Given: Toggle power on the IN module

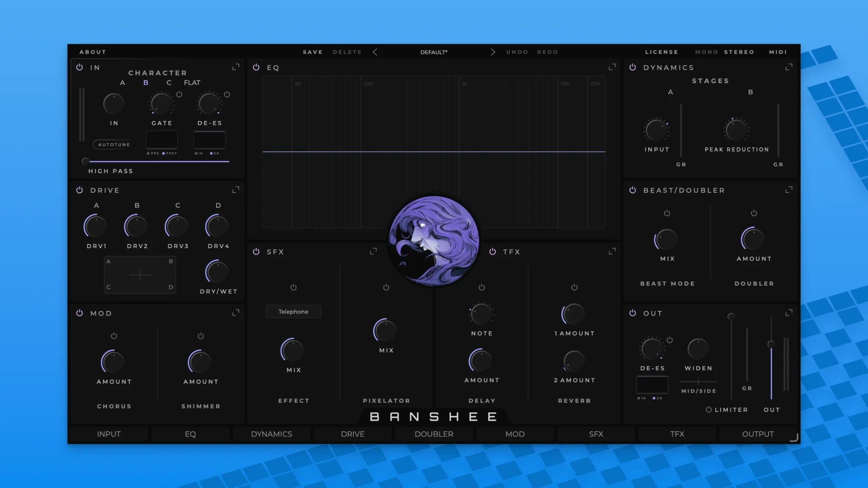Looking at the screenshot, I should pos(80,67).
